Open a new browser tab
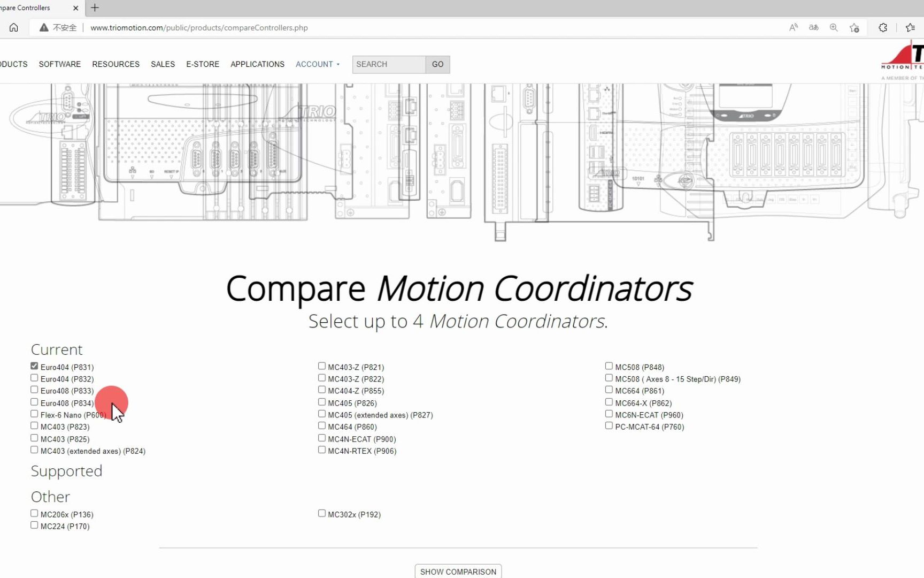 [x=95, y=7]
